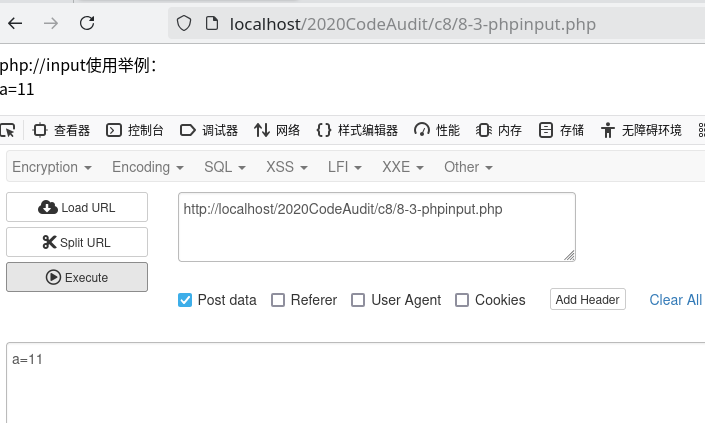This screenshot has width=705, height=423.
Task: Open the Accessibility (无障碍环境) panel
Action: (x=641, y=130)
